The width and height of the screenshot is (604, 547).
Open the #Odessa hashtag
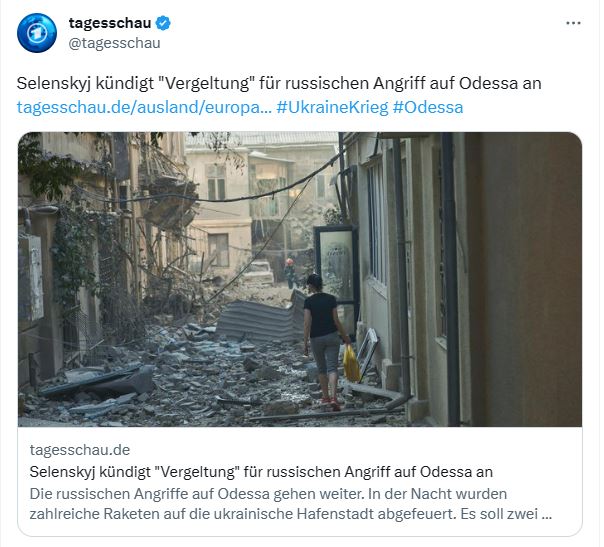[428, 107]
